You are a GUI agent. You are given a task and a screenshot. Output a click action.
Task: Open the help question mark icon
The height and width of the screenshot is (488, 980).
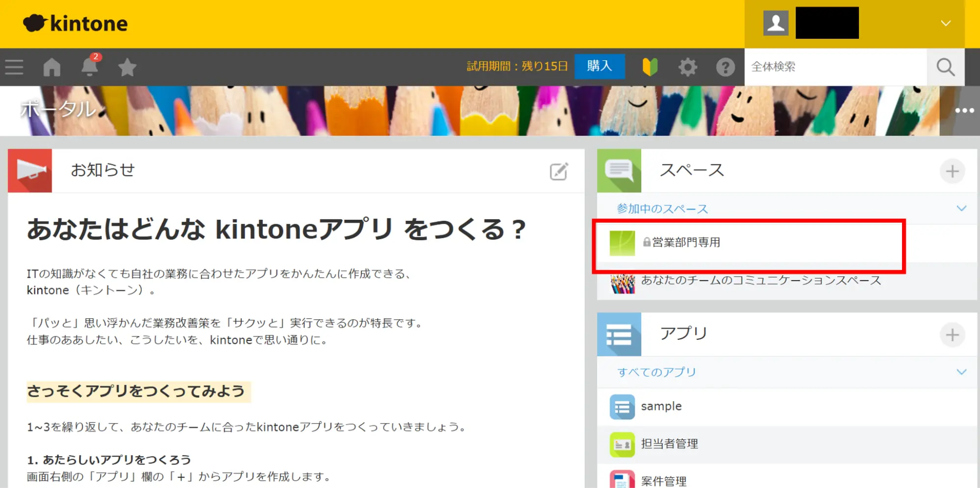click(725, 67)
